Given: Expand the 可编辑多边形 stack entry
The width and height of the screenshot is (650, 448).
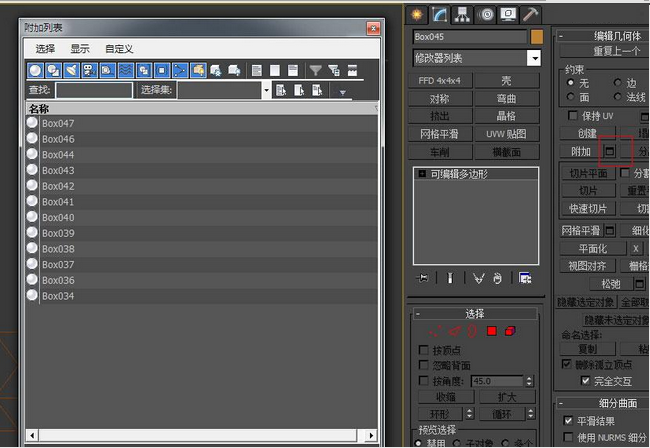Looking at the screenshot, I should pyautogui.click(x=422, y=174).
